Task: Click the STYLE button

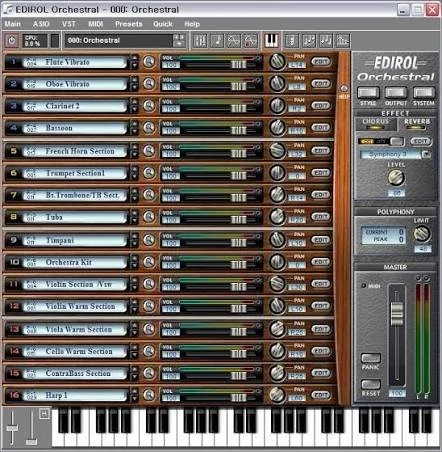Action: click(x=368, y=92)
